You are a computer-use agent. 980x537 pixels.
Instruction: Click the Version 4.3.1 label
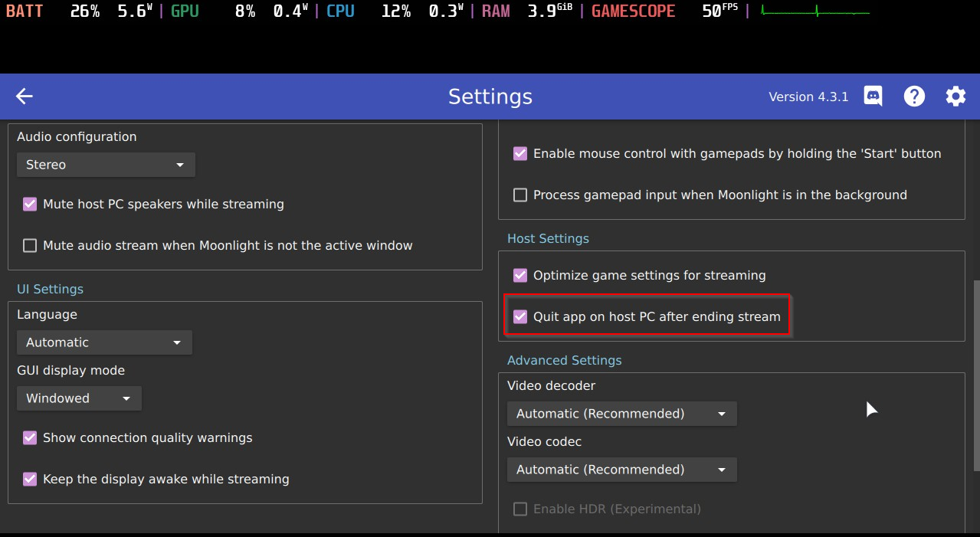[x=808, y=97]
